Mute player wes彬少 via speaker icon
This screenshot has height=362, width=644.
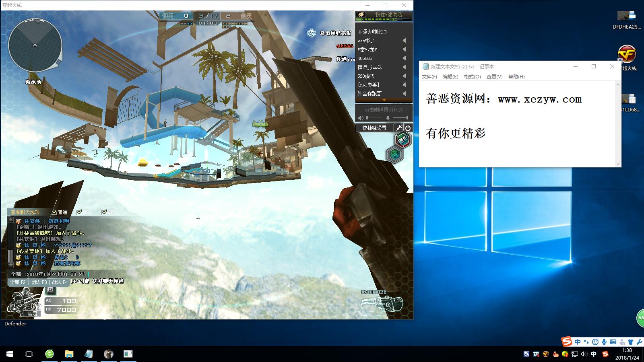pyautogui.click(x=404, y=41)
